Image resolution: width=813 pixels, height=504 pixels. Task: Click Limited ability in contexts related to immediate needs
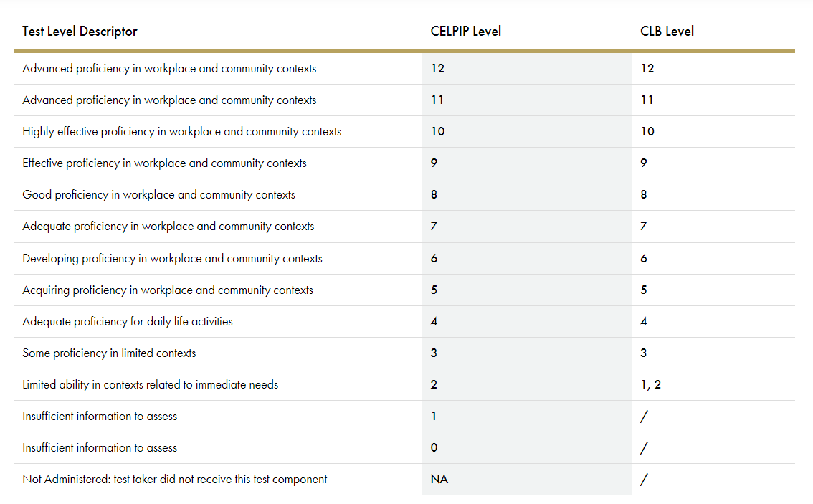click(x=151, y=385)
